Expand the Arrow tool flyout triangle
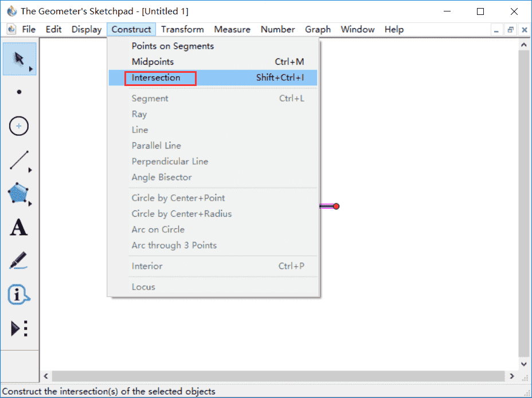 click(31, 69)
